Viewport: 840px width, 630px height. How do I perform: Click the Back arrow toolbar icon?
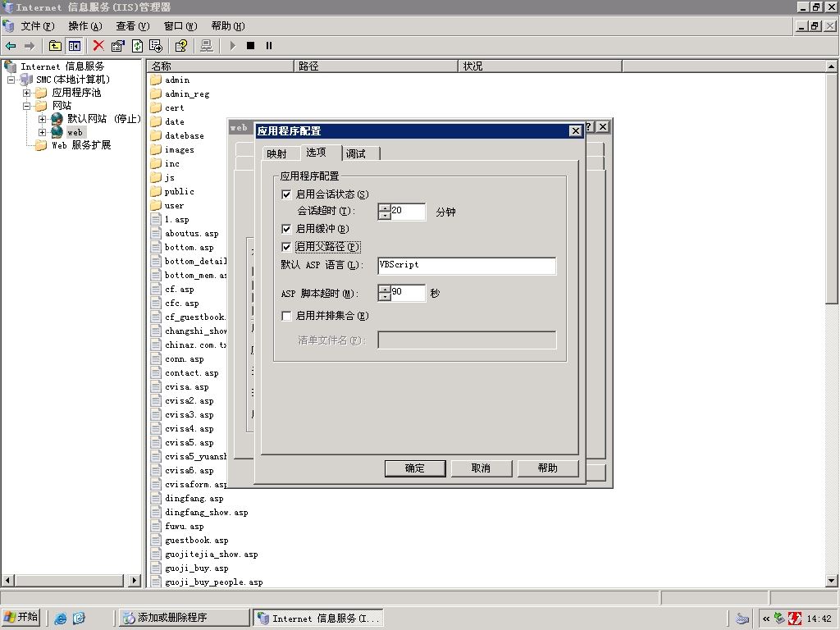[11, 46]
